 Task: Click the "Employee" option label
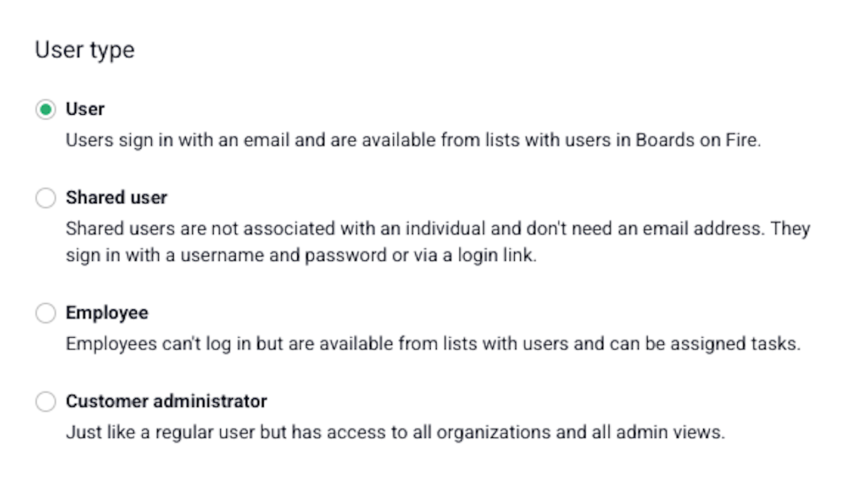107,313
